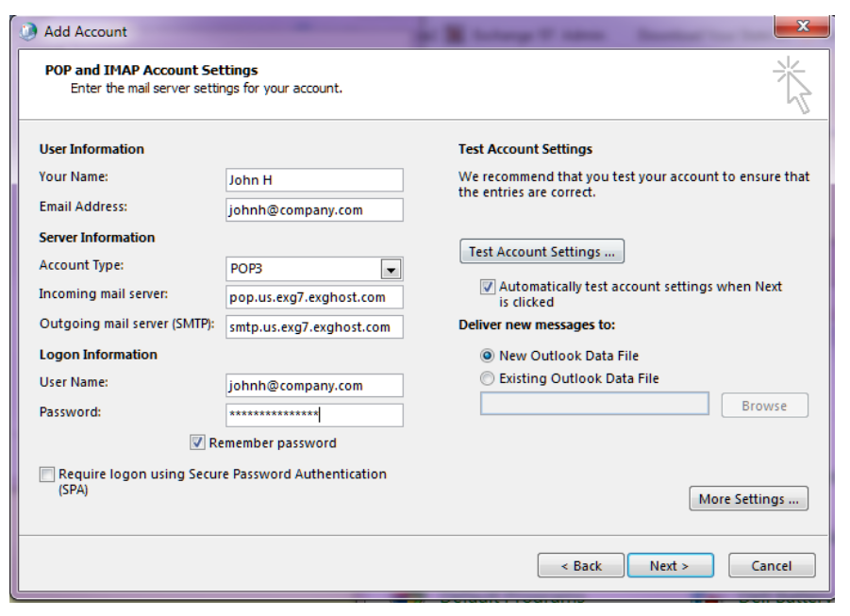The height and width of the screenshot is (616, 850).
Task: Cancel the account setup
Action: 772,566
